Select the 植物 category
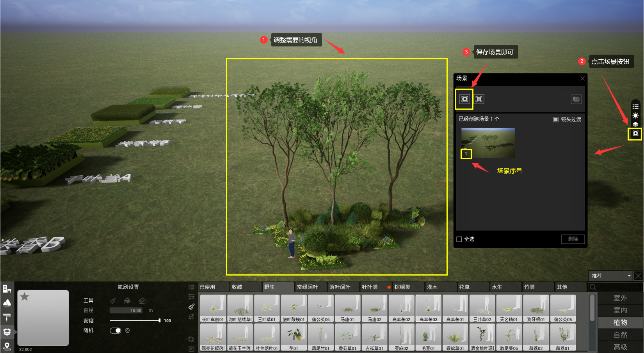The width and height of the screenshot is (644, 354). pos(620,322)
